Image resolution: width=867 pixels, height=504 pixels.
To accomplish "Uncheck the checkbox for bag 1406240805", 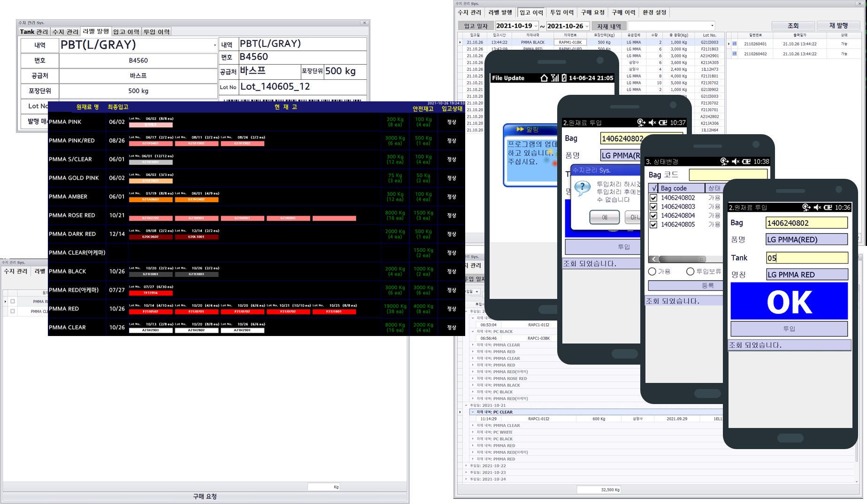I will pos(653,225).
